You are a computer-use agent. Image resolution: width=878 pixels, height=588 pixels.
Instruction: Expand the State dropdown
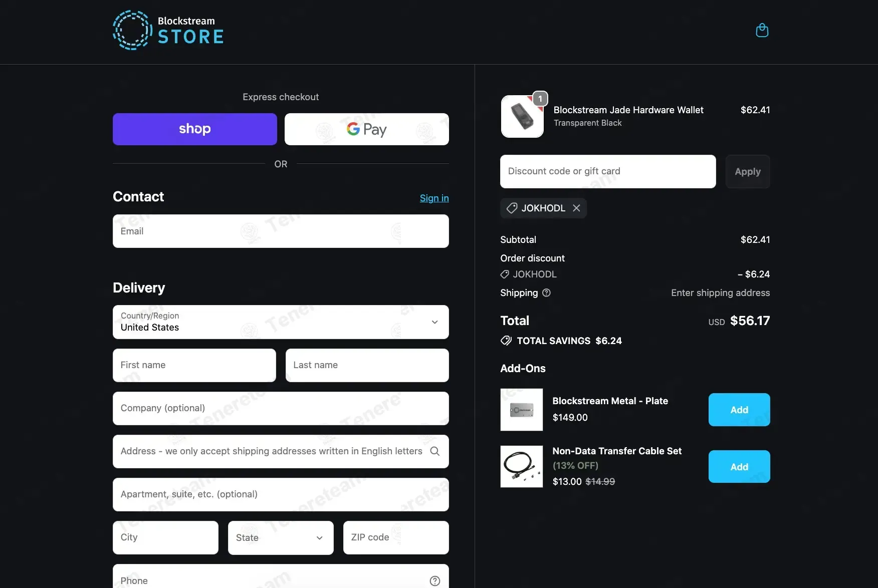(280, 537)
